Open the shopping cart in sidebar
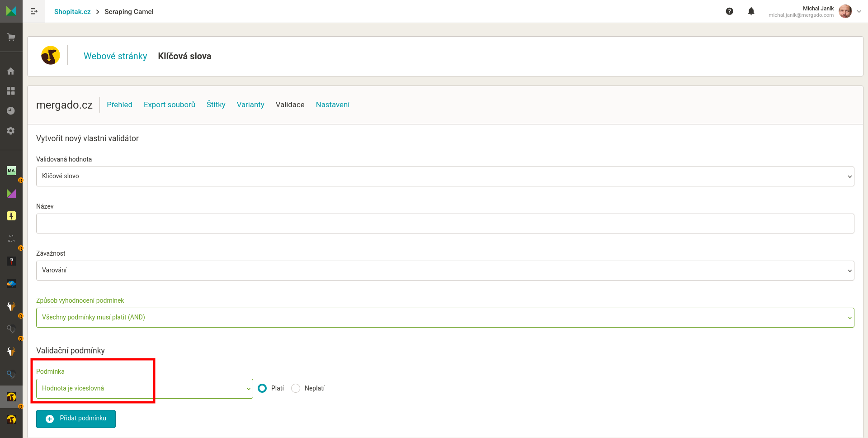The width and height of the screenshot is (868, 438). [x=11, y=37]
